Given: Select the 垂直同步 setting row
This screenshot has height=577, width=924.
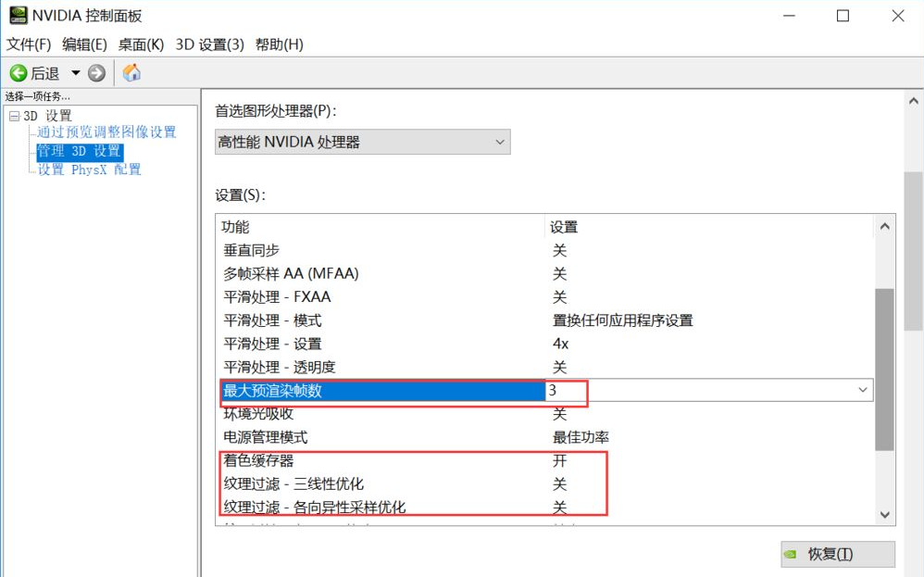Looking at the screenshot, I should coord(543,250).
